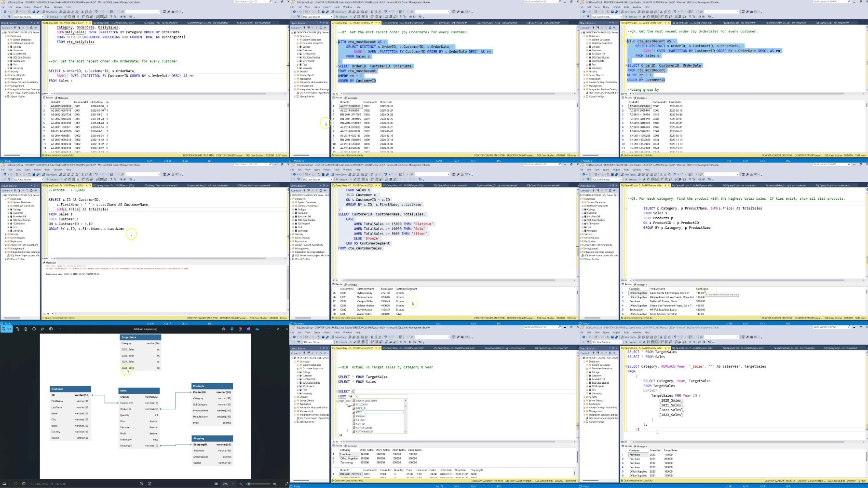868x488 pixels.
Task: Start slideshow from image viewer toolbar
Action: [x=51, y=329]
